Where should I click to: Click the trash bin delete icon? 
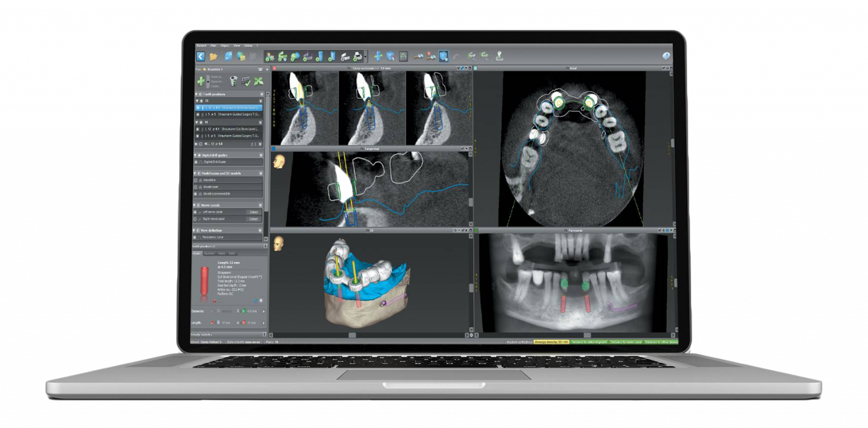tap(233, 81)
